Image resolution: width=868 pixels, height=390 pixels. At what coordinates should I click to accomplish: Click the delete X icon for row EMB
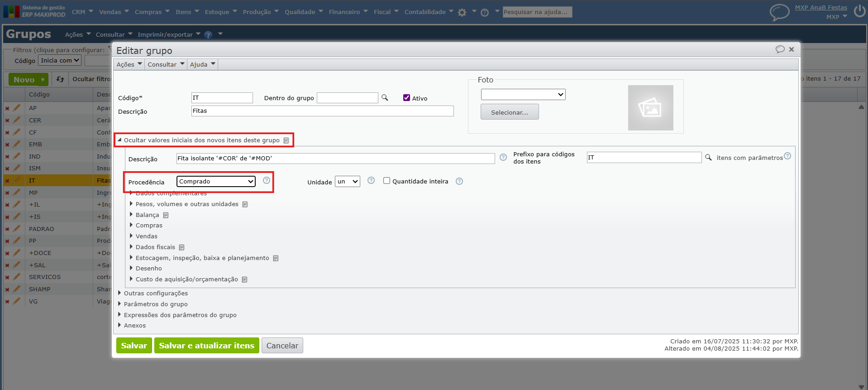pos(7,144)
